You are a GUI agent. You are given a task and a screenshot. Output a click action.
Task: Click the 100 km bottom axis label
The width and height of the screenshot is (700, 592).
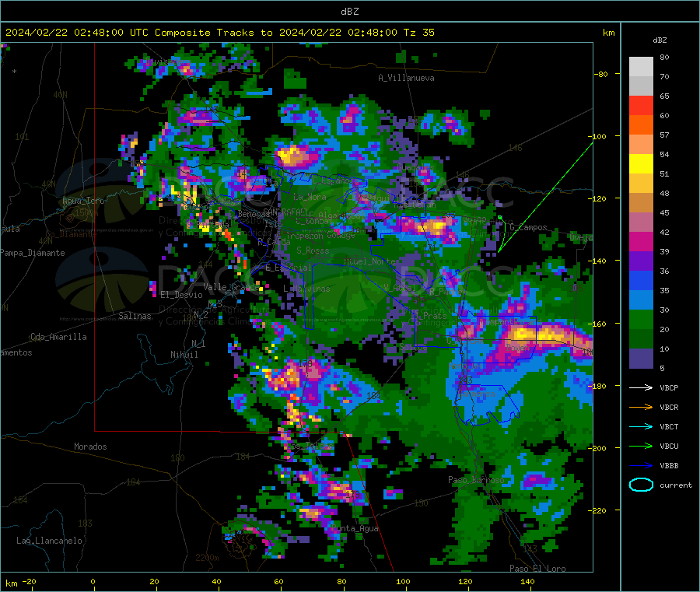point(403,581)
